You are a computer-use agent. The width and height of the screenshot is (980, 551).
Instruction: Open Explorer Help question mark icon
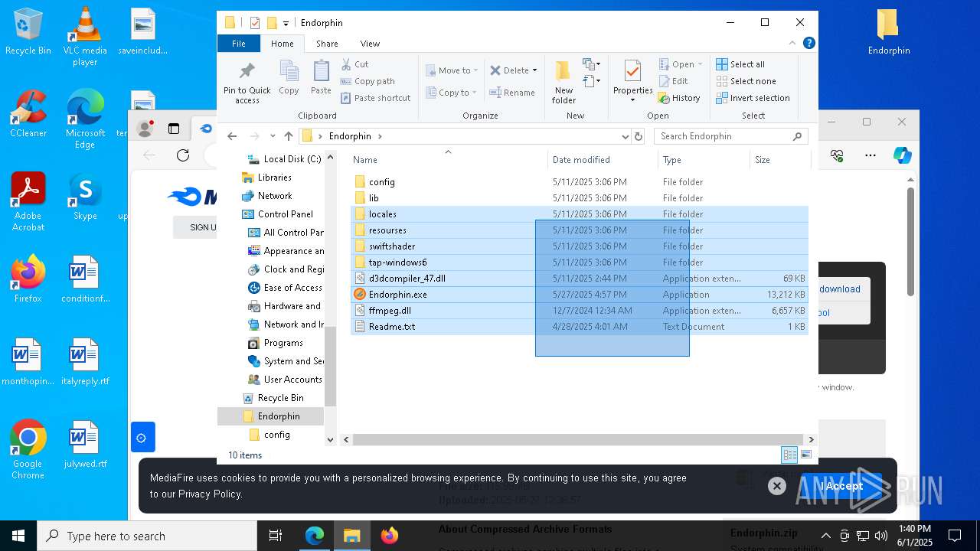[808, 44]
